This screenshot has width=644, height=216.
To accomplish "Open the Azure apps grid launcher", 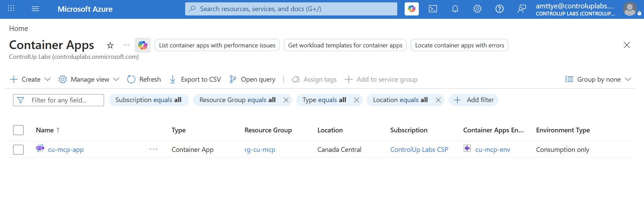I will click(11, 9).
